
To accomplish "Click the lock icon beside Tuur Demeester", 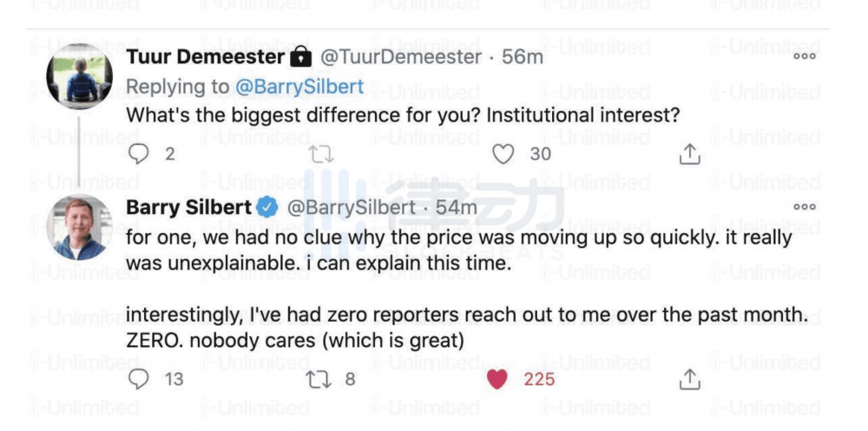I will [x=300, y=57].
